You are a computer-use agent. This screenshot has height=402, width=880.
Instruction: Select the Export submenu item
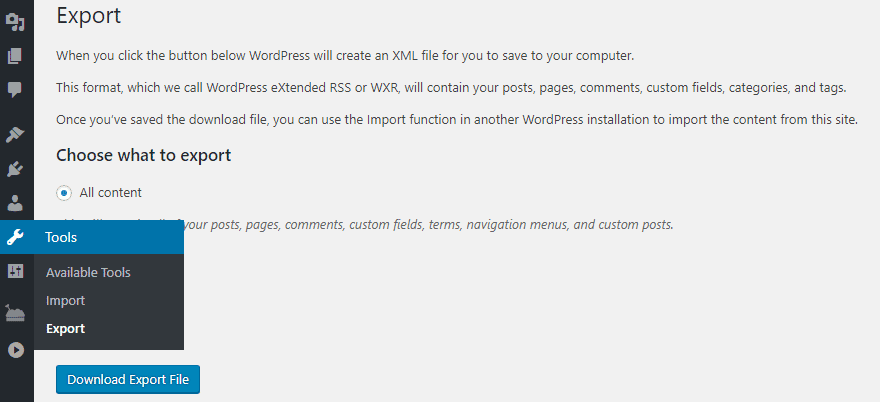(65, 329)
